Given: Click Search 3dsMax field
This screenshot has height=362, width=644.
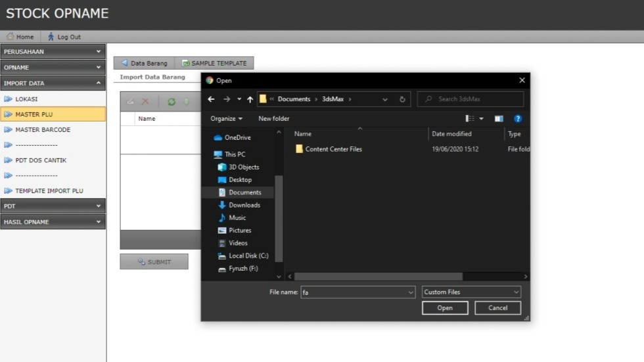Looking at the screenshot, I should 471,99.
